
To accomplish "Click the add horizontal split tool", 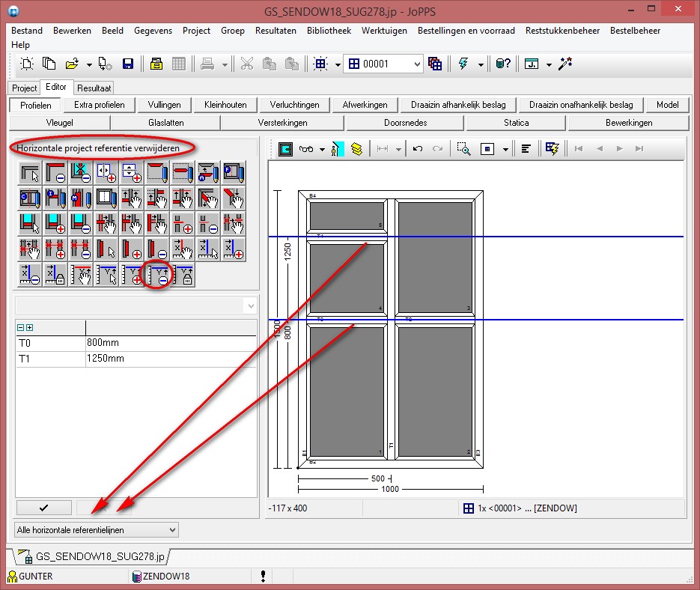I will tap(132, 172).
